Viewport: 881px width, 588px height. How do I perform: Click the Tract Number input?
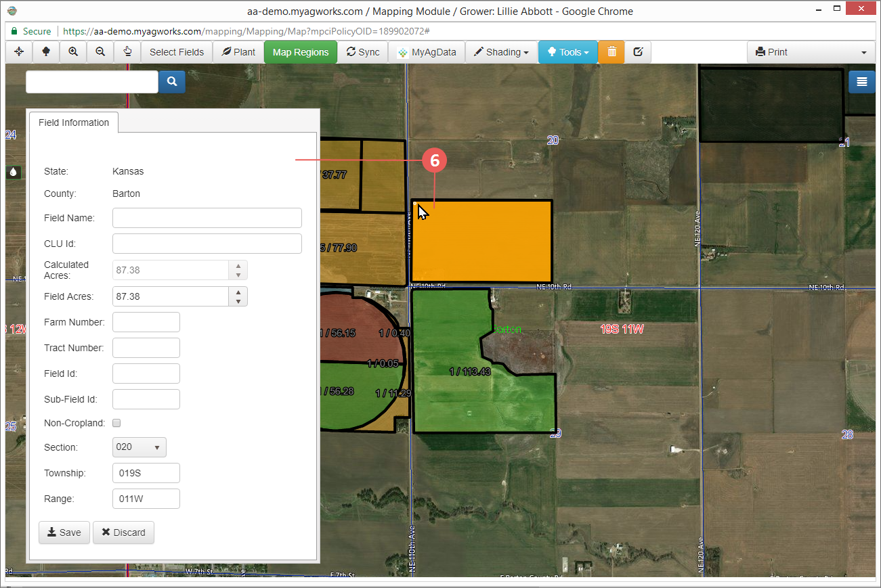click(146, 348)
